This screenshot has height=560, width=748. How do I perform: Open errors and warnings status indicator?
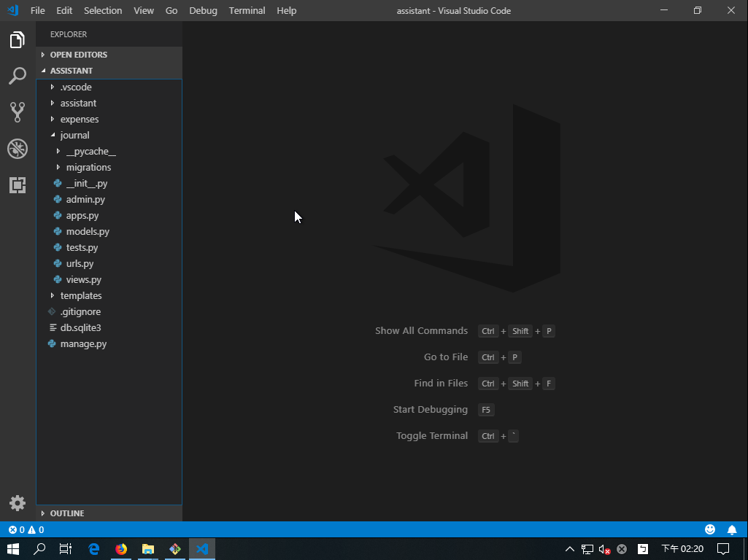[26, 530]
